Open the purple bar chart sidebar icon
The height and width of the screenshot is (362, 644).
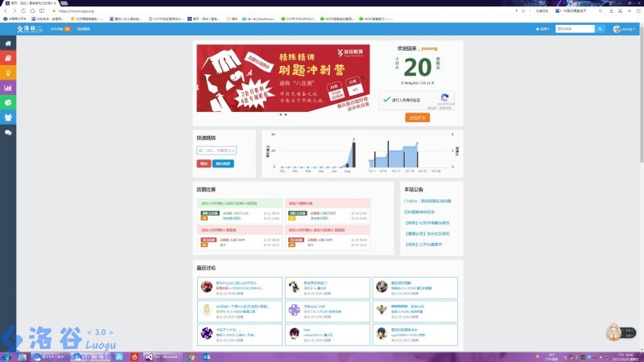tap(8, 88)
